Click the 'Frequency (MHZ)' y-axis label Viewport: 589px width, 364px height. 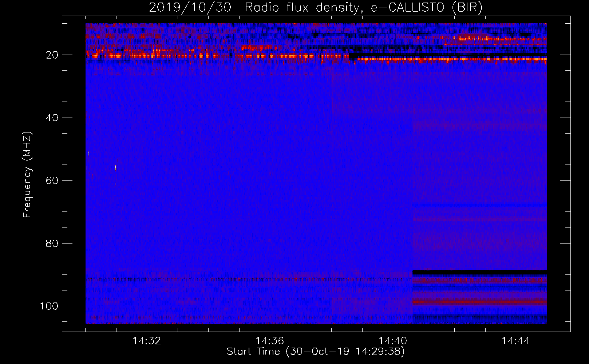pos(27,175)
